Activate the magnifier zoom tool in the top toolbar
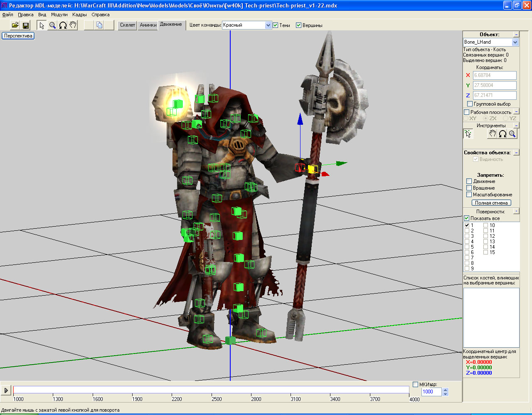Screen dimensions: 532x415 [x=52, y=25]
